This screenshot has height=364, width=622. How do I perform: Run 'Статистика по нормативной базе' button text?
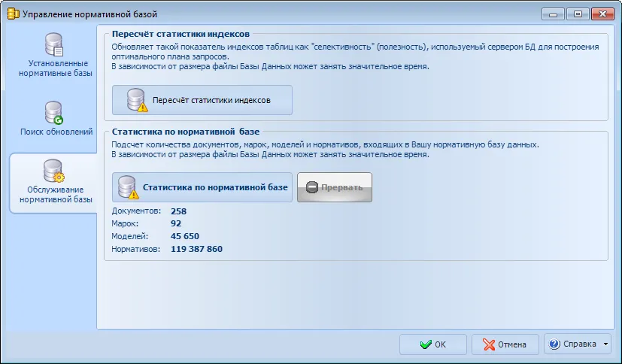coord(215,187)
